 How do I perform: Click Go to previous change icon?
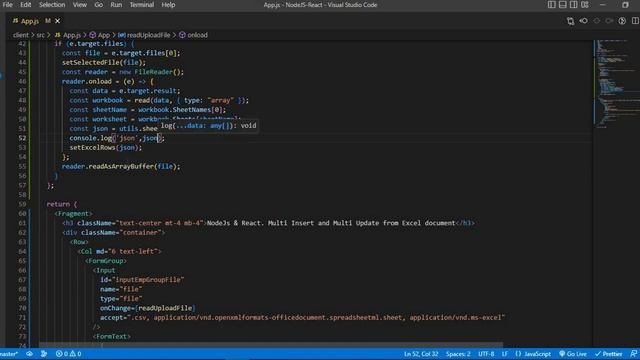click(584, 21)
